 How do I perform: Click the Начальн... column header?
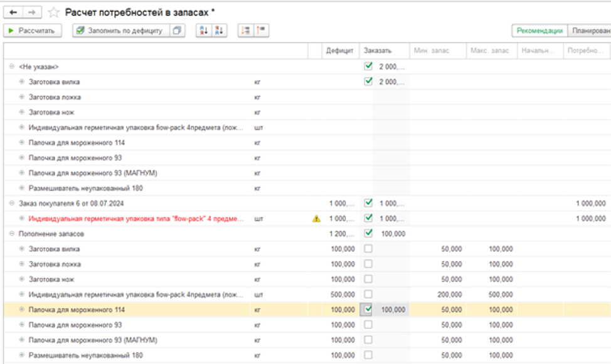(x=540, y=51)
